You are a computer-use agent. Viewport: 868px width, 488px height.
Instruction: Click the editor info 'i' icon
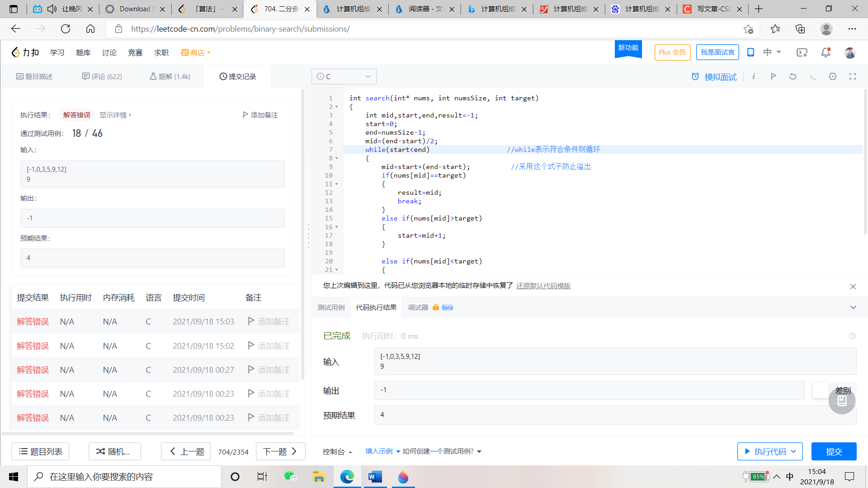click(x=754, y=76)
